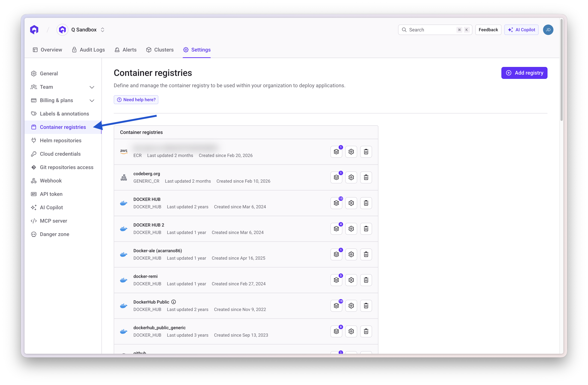Edit DOCKER HUB 2 settings gear
Screen dimensions: 588x385
[351, 229]
